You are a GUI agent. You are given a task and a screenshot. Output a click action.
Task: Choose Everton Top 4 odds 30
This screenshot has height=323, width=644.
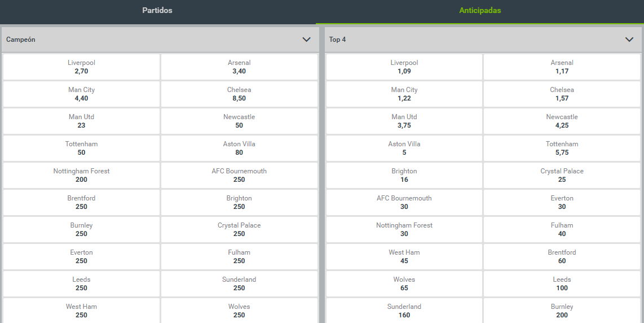pos(562,203)
